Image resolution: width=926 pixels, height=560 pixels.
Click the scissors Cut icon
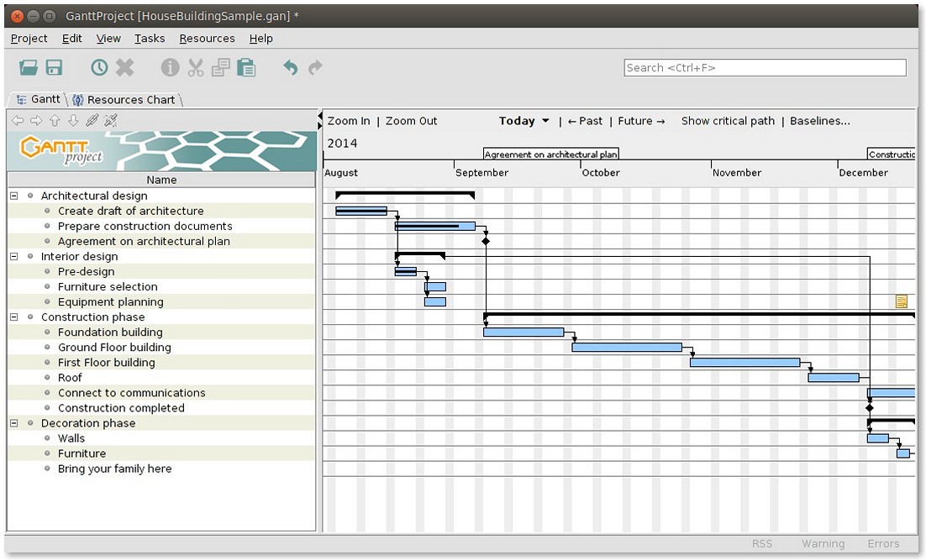[196, 67]
